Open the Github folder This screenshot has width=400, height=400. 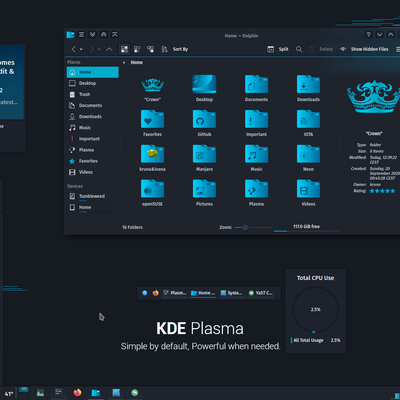click(204, 119)
